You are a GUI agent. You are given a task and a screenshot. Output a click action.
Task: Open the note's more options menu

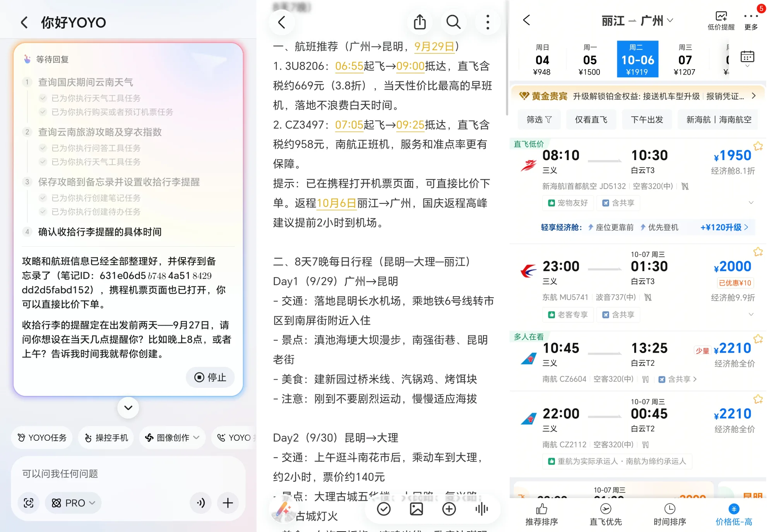coord(488,22)
